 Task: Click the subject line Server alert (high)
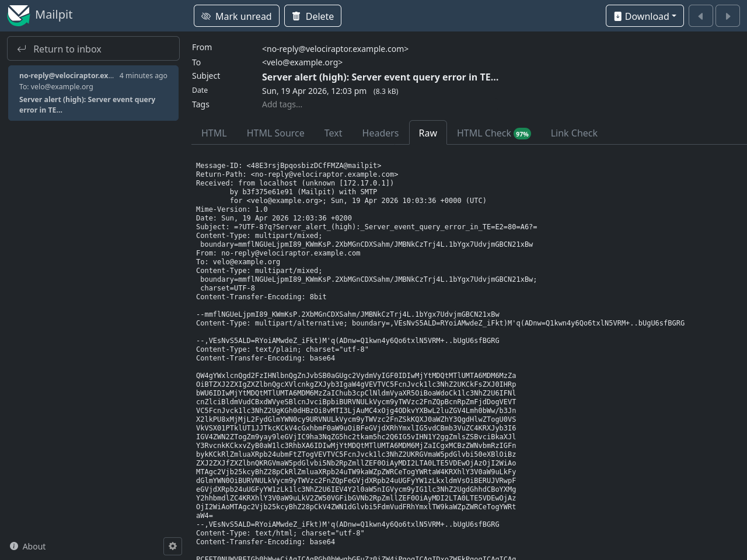(380, 77)
